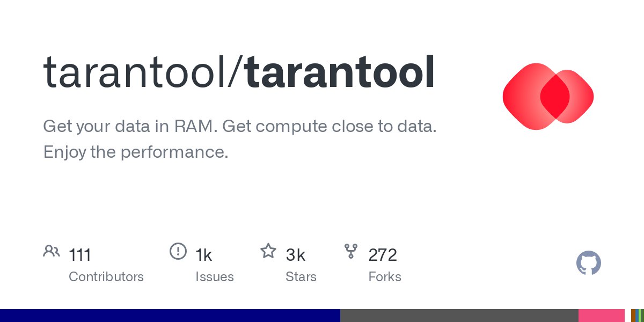The height and width of the screenshot is (322, 644).
Task: Click the issues circle icon
Action: (178, 251)
